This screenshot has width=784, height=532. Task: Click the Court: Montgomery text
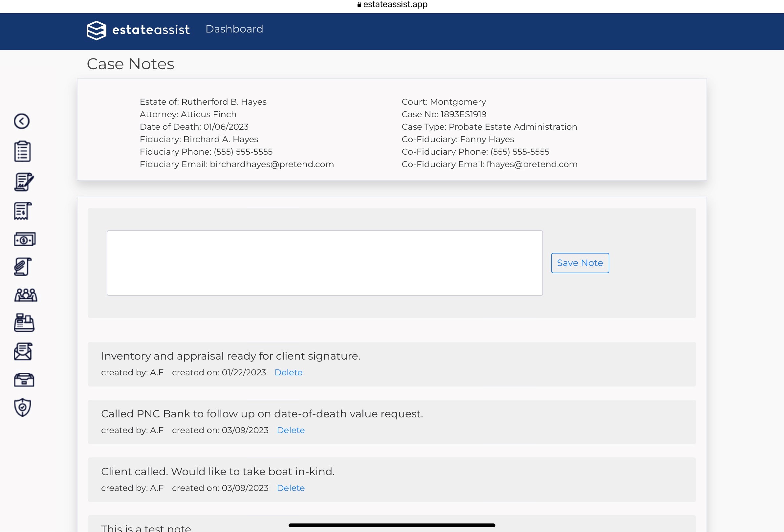444,102
